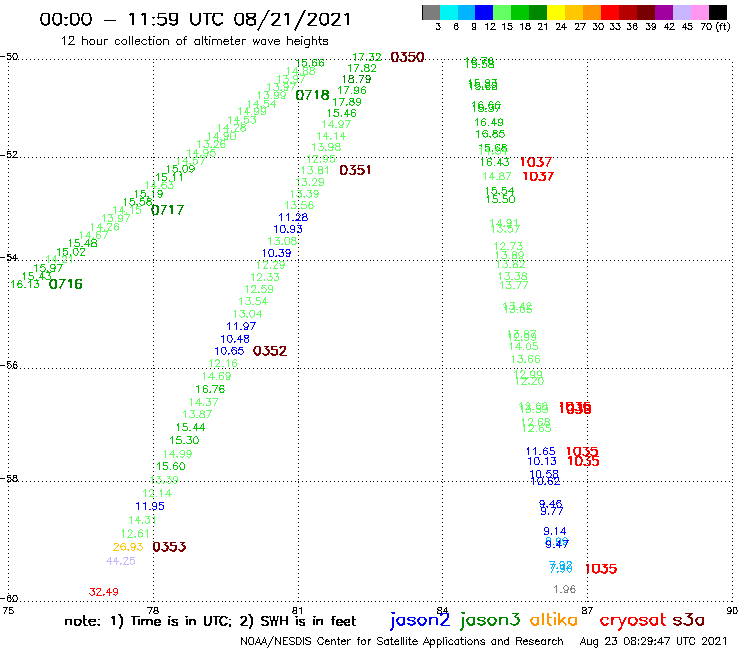Click the wave height value 15.44
The width and height of the screenshot is (740, 650).
[x=190, y=427]
